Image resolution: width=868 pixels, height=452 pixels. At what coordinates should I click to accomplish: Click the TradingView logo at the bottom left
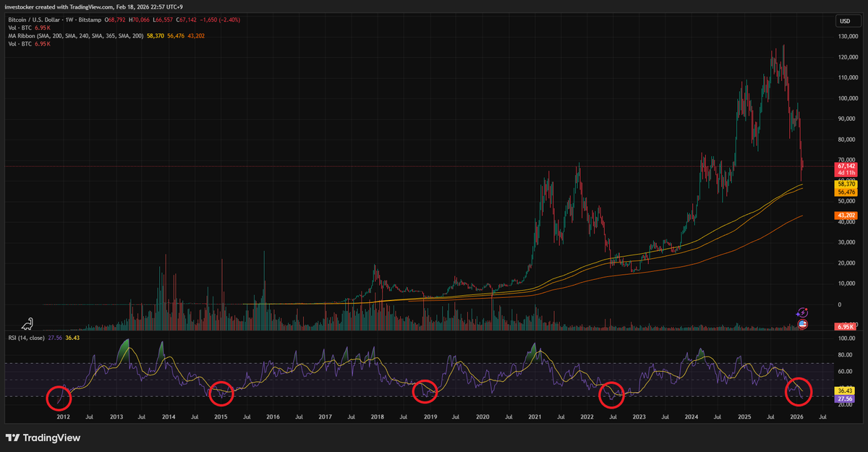tap(43, 438)
